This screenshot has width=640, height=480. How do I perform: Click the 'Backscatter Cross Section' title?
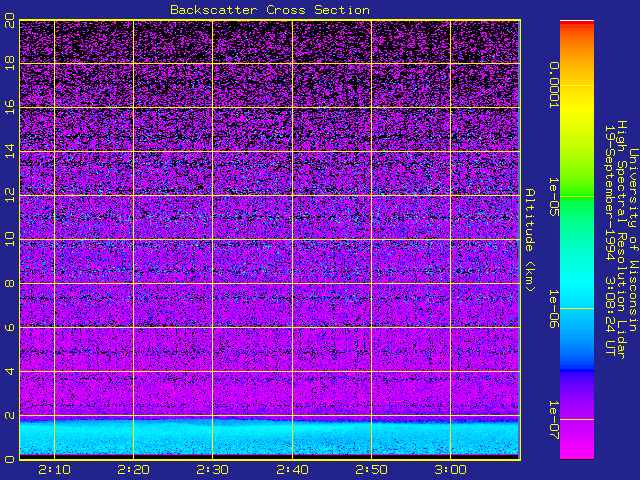pyautogui.click(x=270, y=10)
